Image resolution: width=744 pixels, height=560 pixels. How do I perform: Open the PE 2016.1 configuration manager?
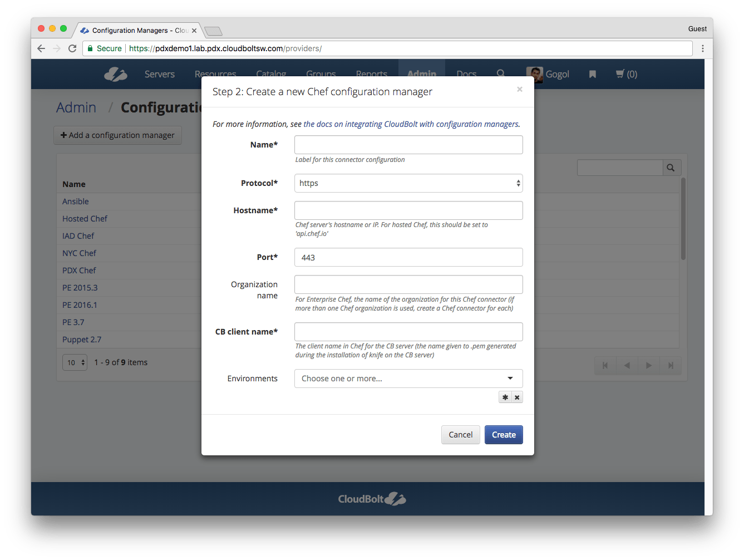80,305
